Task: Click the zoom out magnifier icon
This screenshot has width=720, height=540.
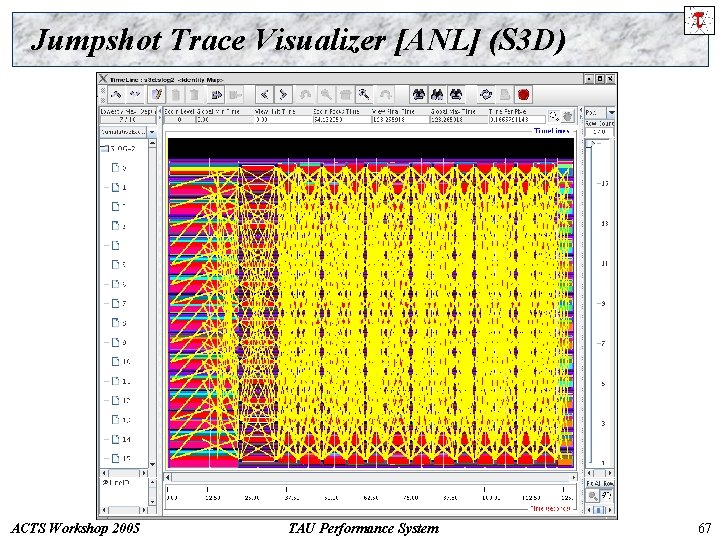Action: (326, 95)
